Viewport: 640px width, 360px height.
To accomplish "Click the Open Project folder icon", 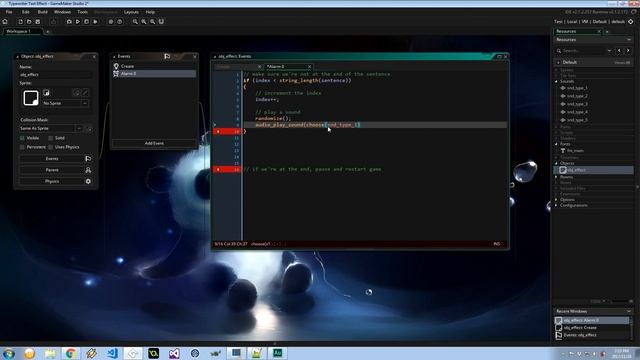I will (29, 21).
